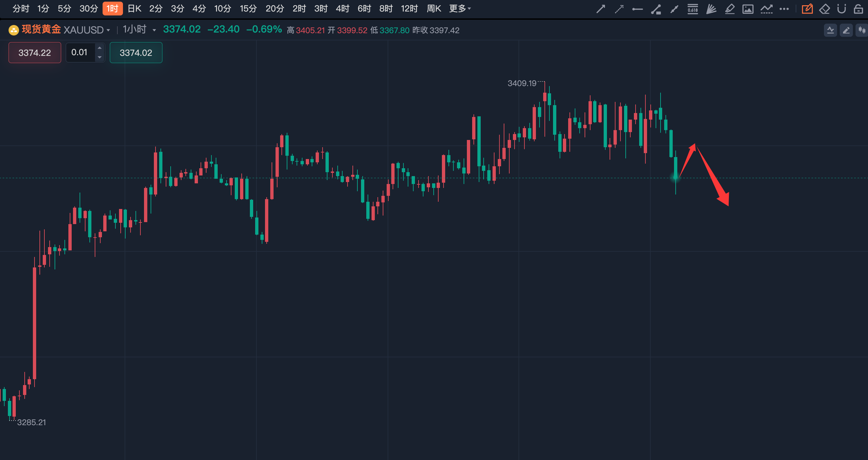868x460 pixels.
Task: Select the dashed arrow drawing tool
Action: 619,9
